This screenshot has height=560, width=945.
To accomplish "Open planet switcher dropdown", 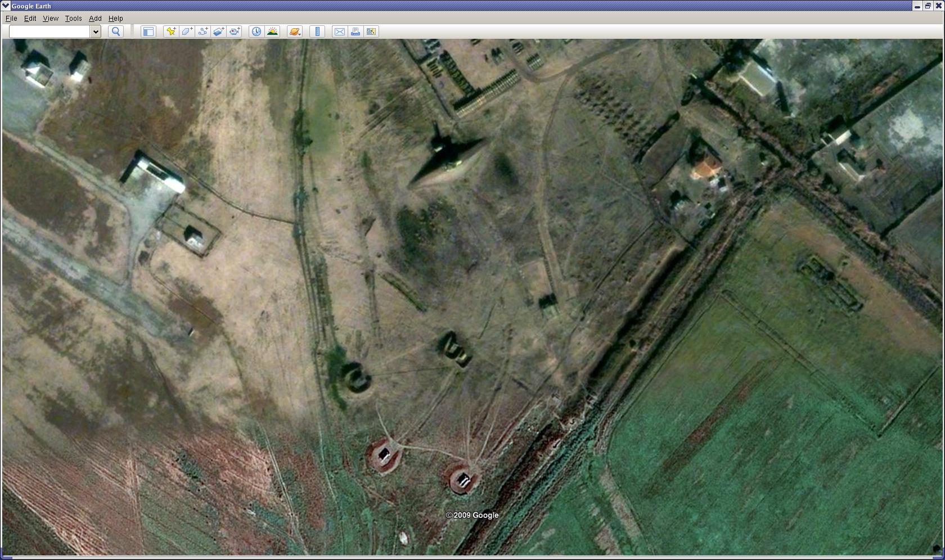I will coord(295,31).
